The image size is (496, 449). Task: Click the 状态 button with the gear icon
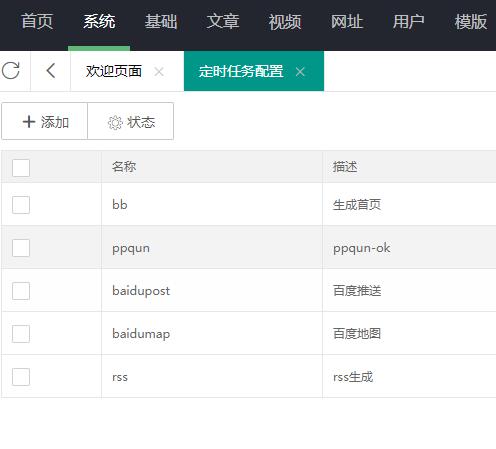(131, 121)
